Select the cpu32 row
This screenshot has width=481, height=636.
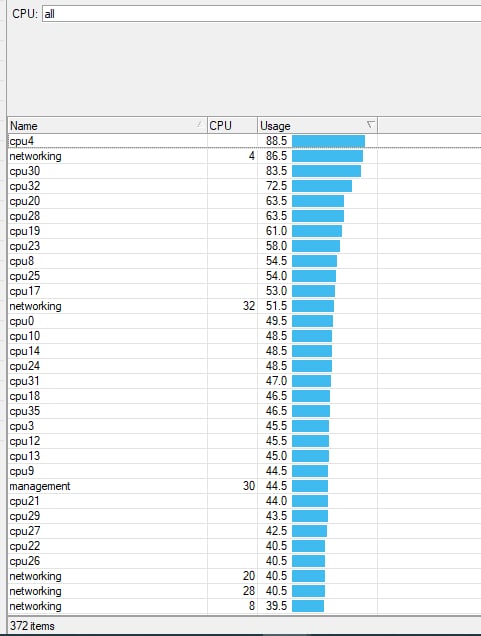[x=244, y=186]
